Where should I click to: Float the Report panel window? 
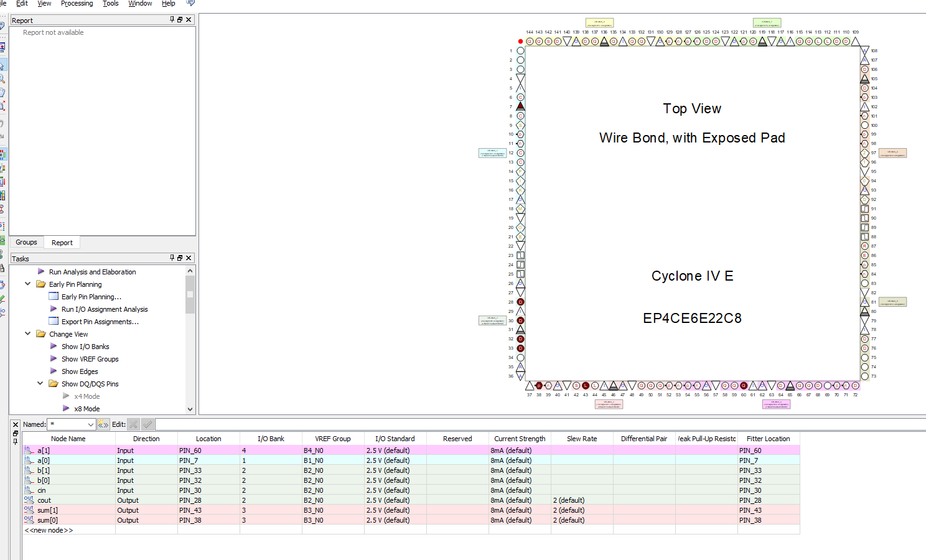click(x=180, y=20)
